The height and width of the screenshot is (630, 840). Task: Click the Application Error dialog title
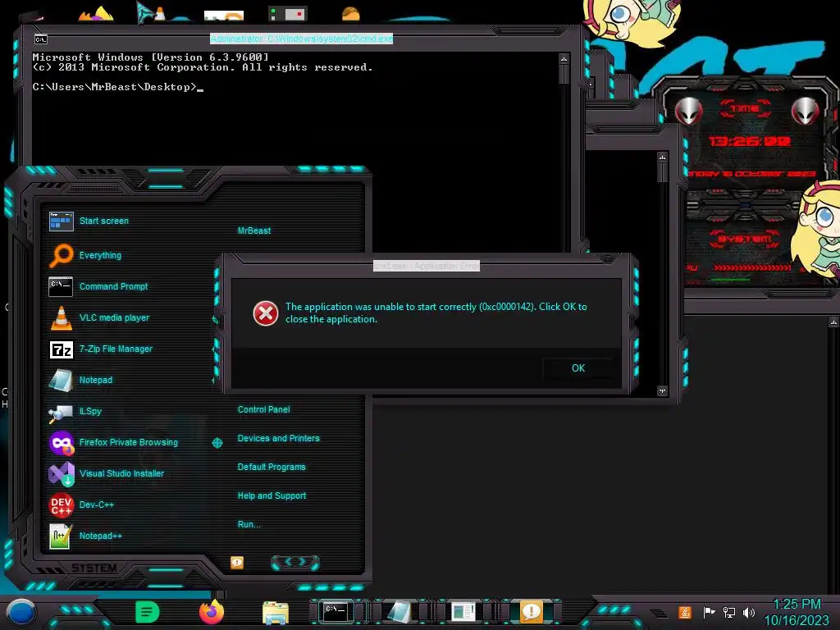[x=427, y=266]
